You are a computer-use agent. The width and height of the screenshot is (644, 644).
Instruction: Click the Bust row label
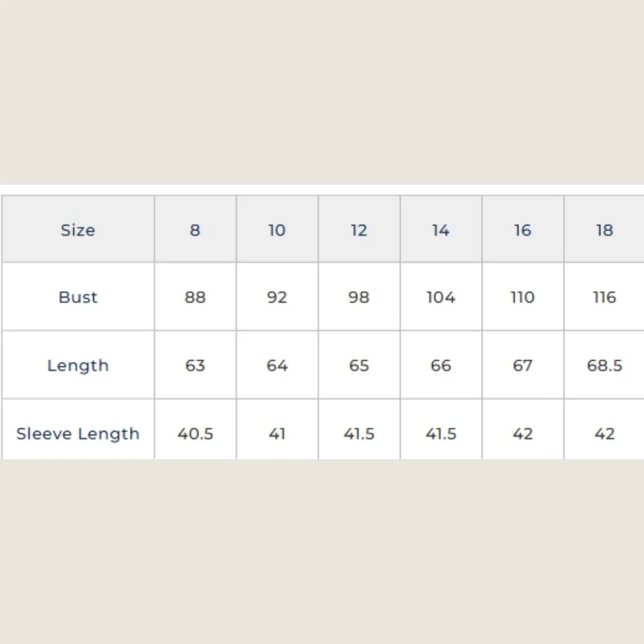coord(78,296)
